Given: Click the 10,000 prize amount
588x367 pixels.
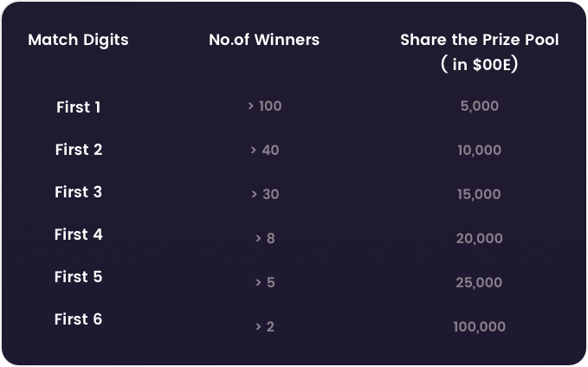Looking at the screenshot, I should point(480,151).
